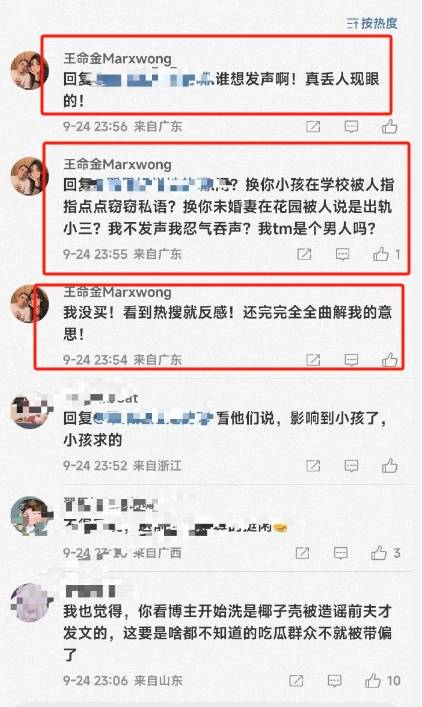The width and height of the screenshot is (422, 707).
Task: Open 王命金Marxwong avatar on the 23:55 comment
Action: pos(29,176)
